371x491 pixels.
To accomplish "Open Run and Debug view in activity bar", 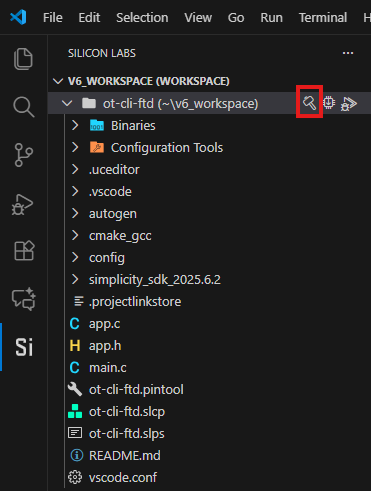I will [x=23, y=204].
